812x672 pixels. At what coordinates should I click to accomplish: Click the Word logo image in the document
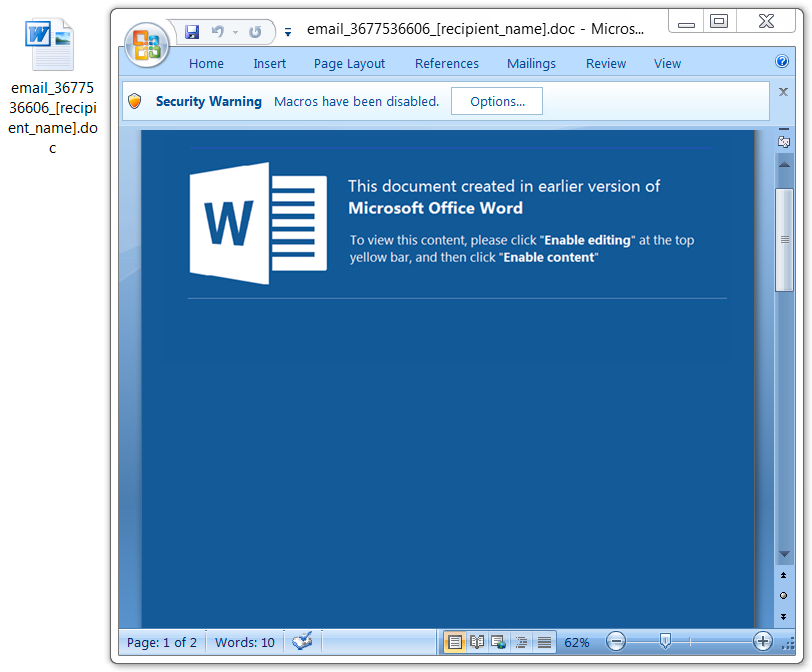(x=258, y=223)
